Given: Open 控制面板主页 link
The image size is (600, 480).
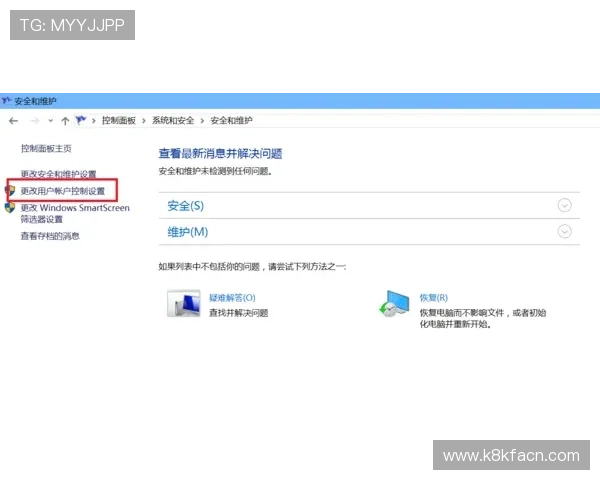Looking at the screenshot, I should click(46, 149).
